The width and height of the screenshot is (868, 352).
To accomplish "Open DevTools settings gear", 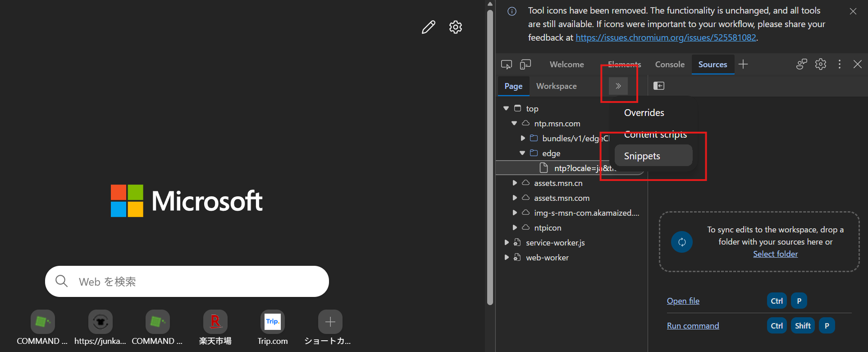I will coord(821,65).
